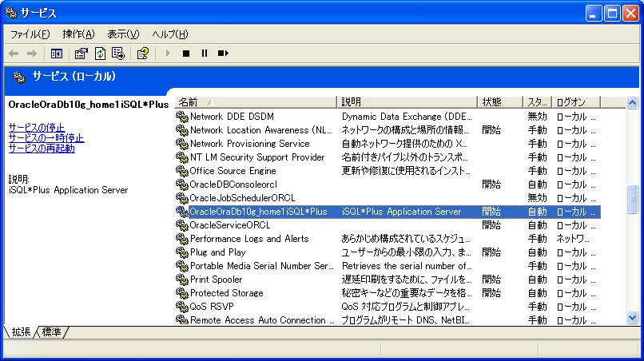Select Portable Media Serial Number Ser... name
Viewport: 644px width, 361px height.
point(261,266)
